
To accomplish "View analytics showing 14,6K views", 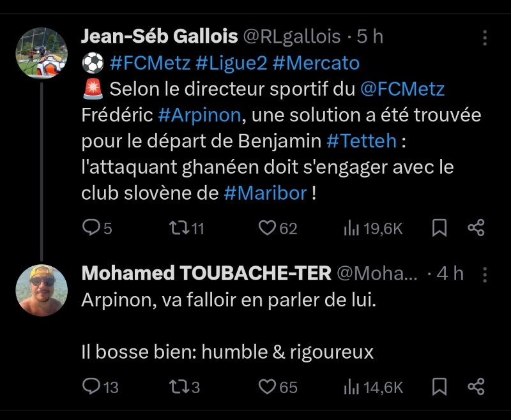I will tap(351, 386).
